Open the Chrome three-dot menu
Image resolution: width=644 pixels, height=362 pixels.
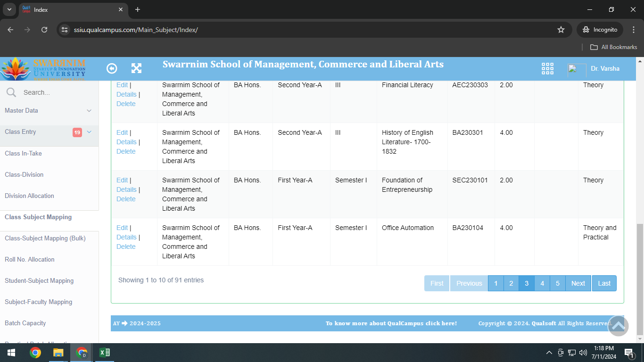pyautogui.click(x=633, y=30)
